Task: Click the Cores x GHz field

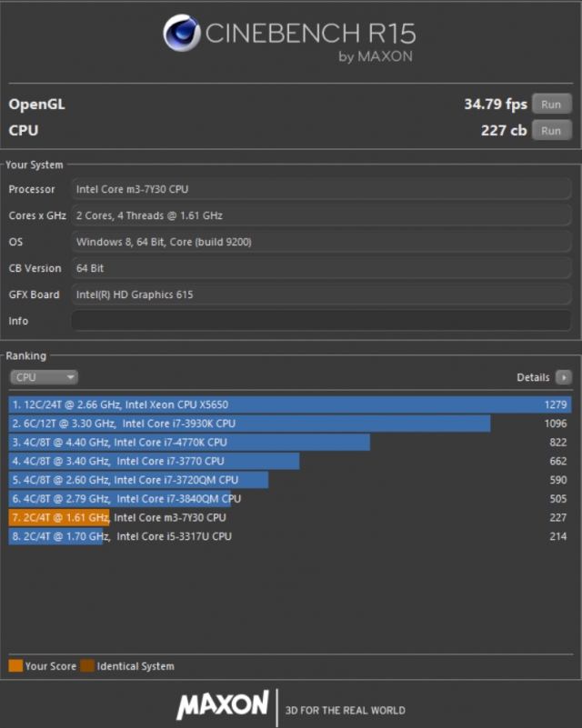Action: [321, 215]
